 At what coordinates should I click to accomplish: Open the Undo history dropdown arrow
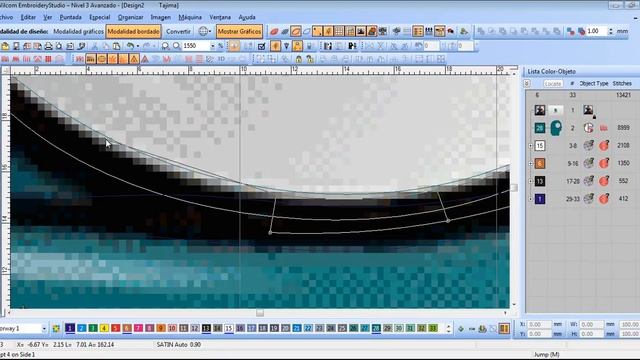click(138, 46)
